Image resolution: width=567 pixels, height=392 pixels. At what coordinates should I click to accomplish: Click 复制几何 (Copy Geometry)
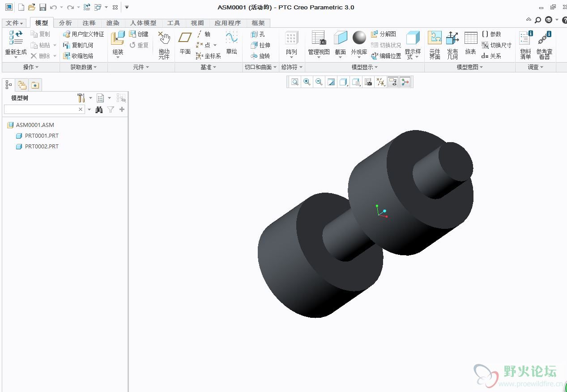tap(78, 45)
